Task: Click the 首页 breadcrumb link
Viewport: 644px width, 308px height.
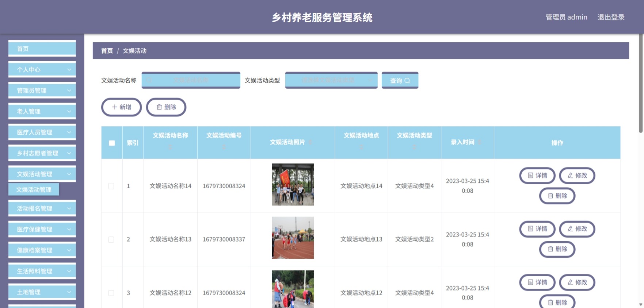Action: click(107, 51)
